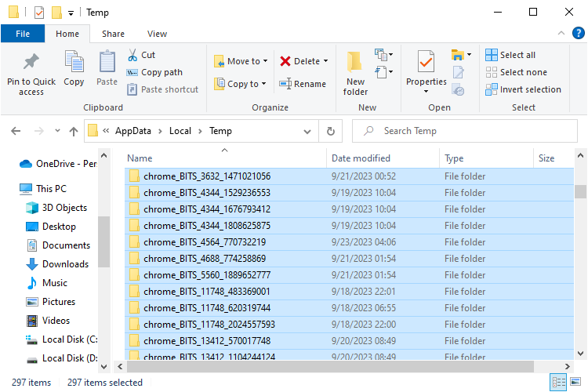The width and height of the screenshot is (588, 392).
Task: Open the View ribbon tab
Action: [157, 34]
